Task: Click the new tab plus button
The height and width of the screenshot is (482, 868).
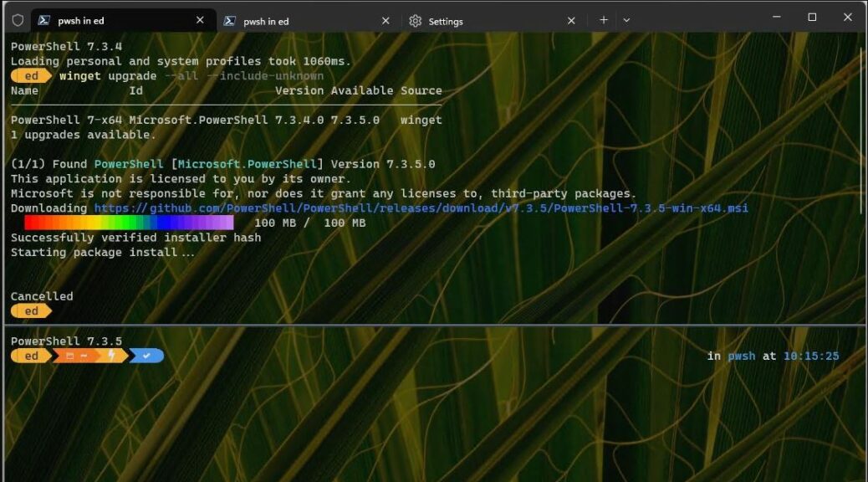Action: coord(603,20)
